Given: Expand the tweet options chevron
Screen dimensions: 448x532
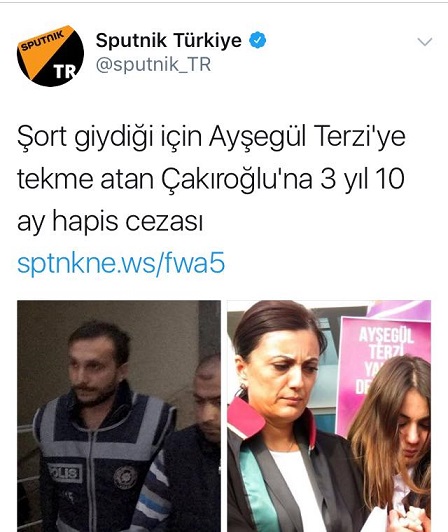Looking at the screenshot, I should pos(425,42).
